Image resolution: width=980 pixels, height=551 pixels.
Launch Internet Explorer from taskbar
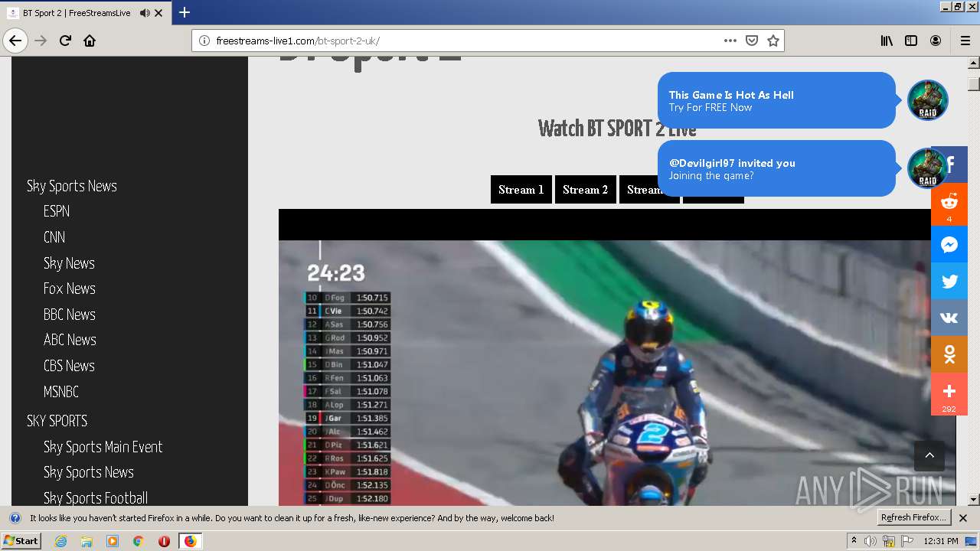coord(61,541)
